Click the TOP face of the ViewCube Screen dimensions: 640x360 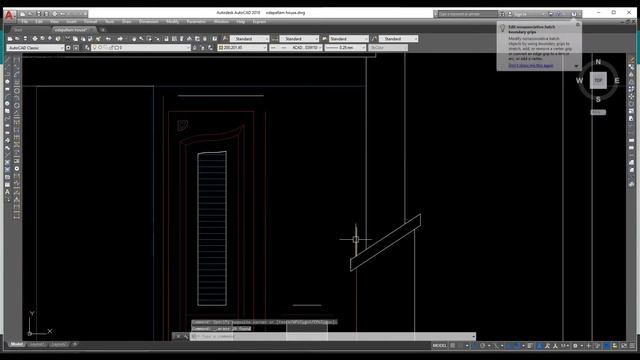(x=598, y=80)
